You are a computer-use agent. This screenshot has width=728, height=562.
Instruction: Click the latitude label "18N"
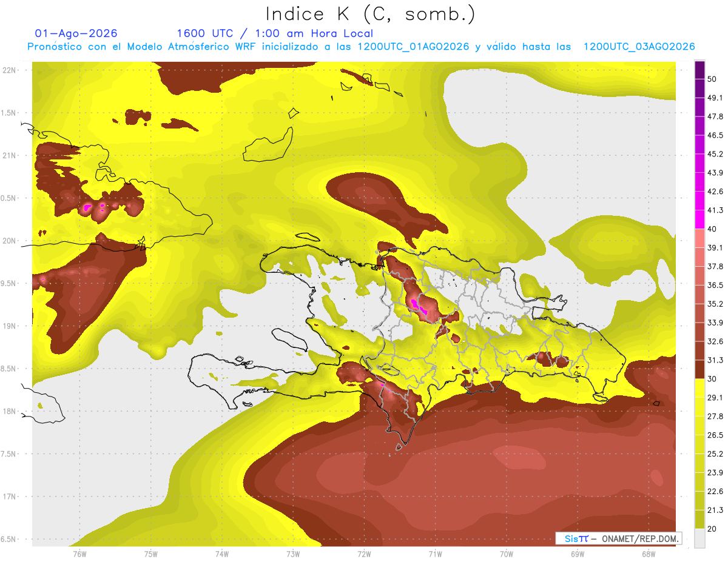coord(9,411)
